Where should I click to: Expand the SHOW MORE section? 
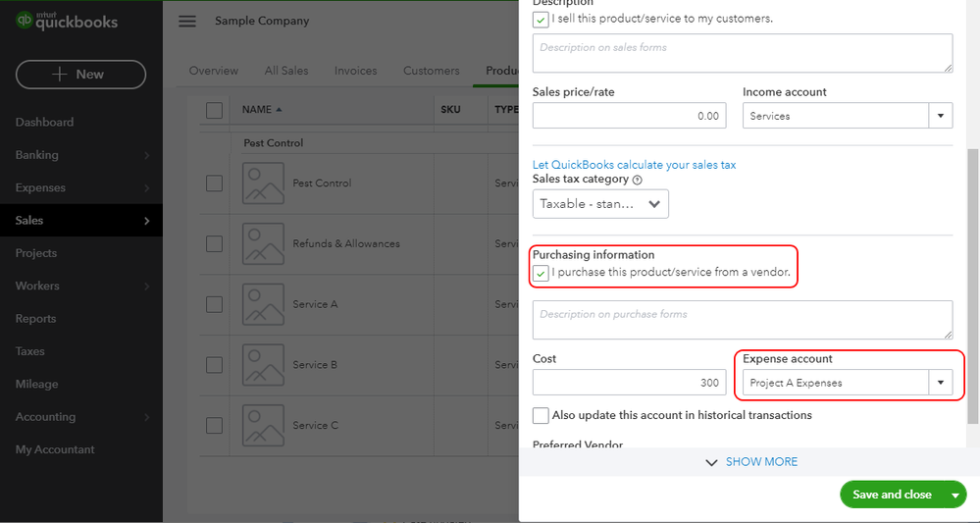point(751,462)
